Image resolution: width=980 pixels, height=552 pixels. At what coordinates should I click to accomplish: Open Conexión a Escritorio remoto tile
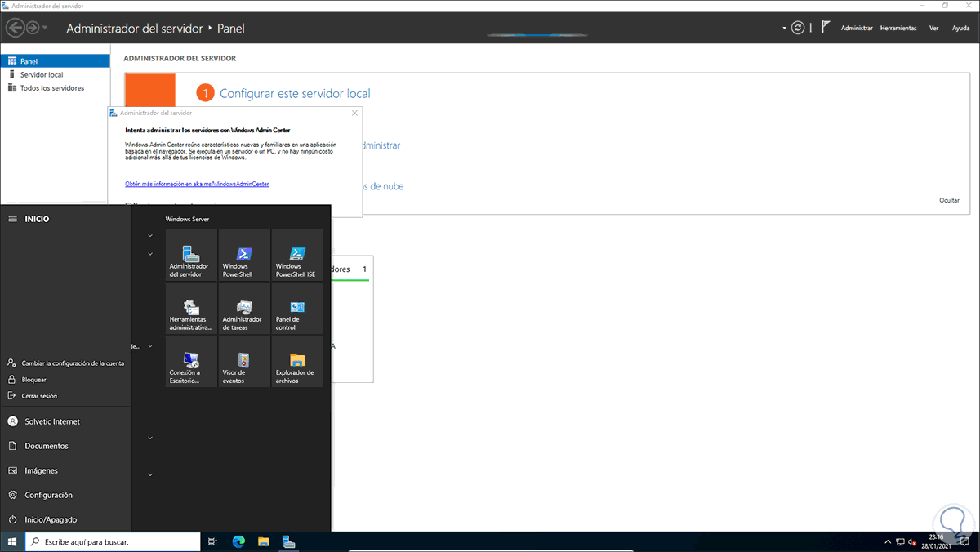pyautogui.click(x=191, y=362)
